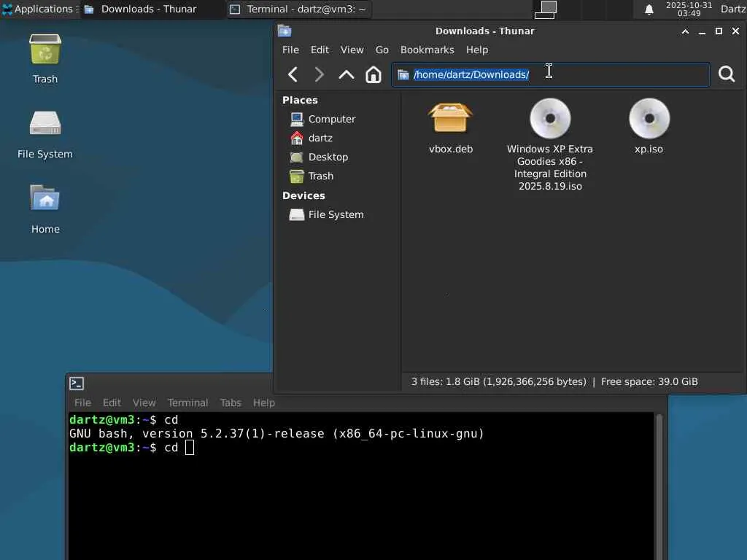The width and height of the screenshot is (747, 560).
Task: Open Trash in Thunar sidebar
Action: pos(311,176)
